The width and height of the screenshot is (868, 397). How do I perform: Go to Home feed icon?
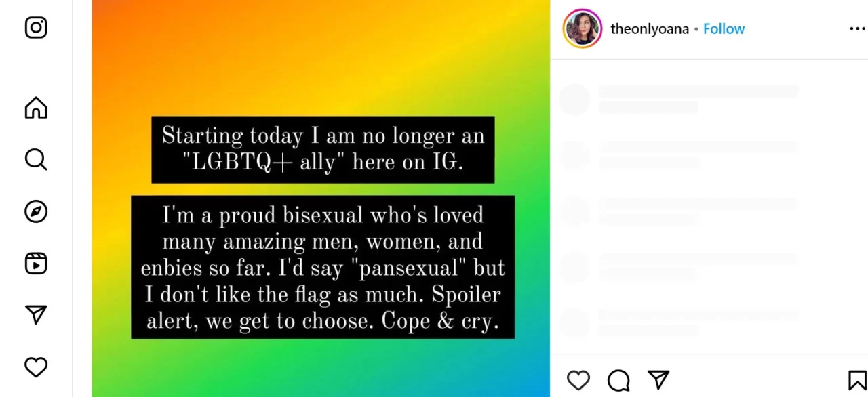coord(36,108)
